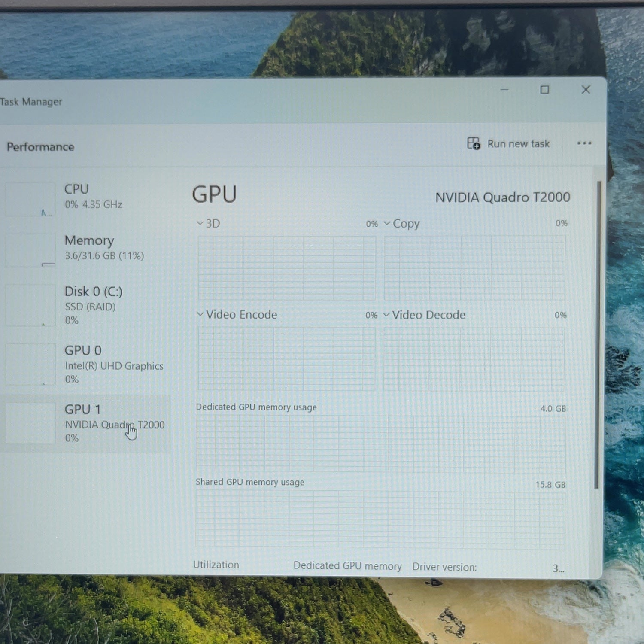Screen dimensions: 644x644
Task: Click the Utilization label
Action: [216, 565]
